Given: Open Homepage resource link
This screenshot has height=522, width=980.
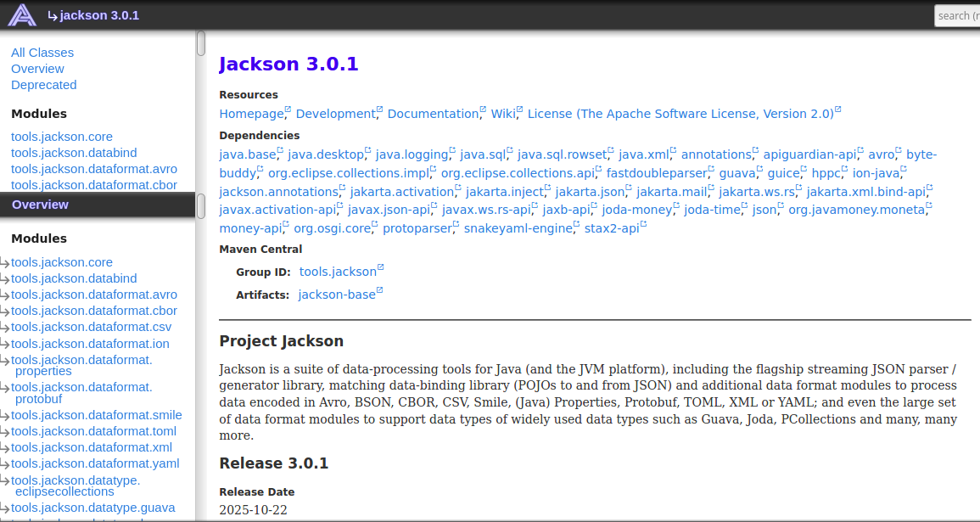Looking at the screenshot, I should (x=251, y=114).
